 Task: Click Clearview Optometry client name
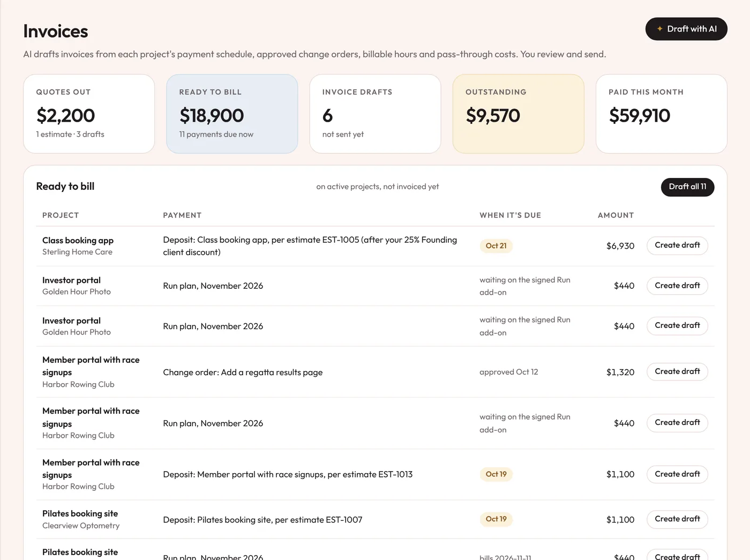pyautogui.click(x=81, y=526)
